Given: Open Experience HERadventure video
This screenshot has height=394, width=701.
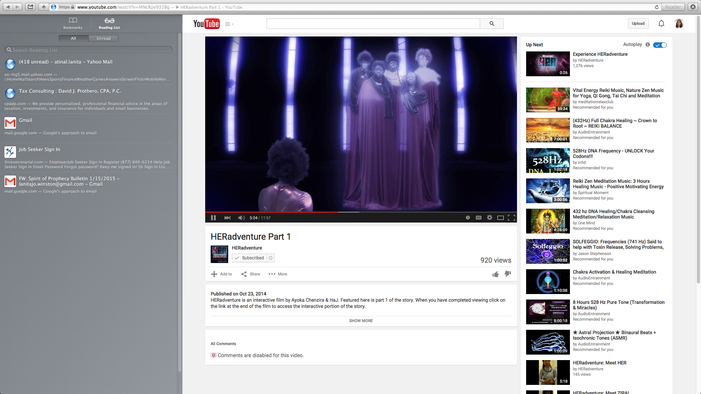Looking at the screenshot, I should tap(600, 54).
